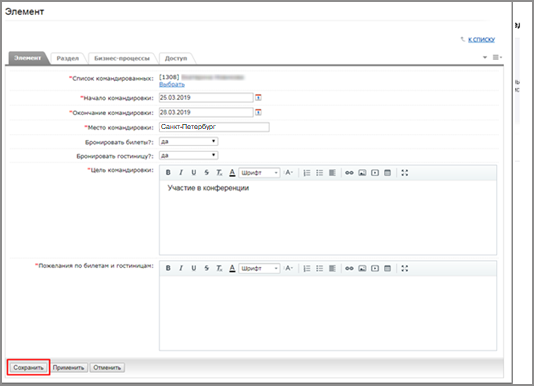
Task: Open calendar for Окончание командировки date
Action: pyautogui.click(x=258, y=112)
